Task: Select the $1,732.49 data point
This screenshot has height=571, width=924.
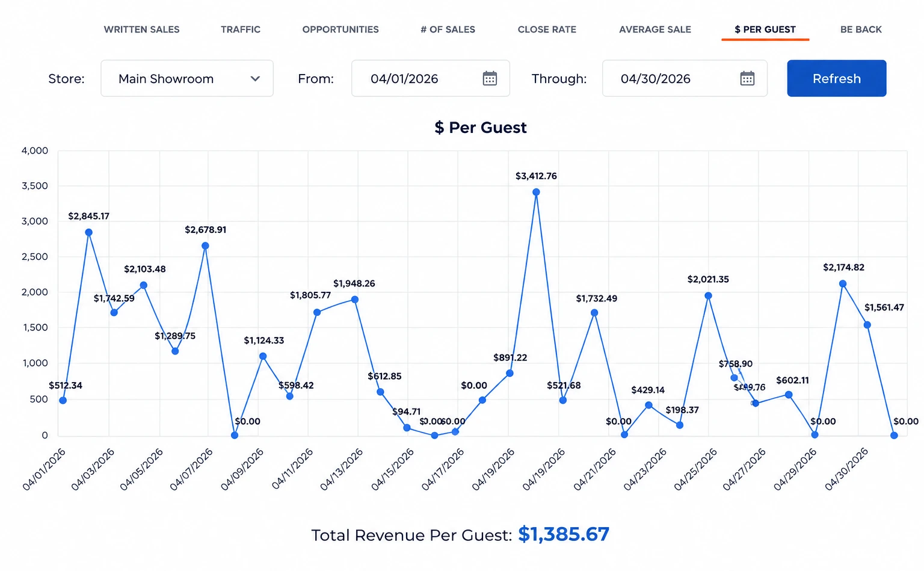Action: tap(594, 313)
